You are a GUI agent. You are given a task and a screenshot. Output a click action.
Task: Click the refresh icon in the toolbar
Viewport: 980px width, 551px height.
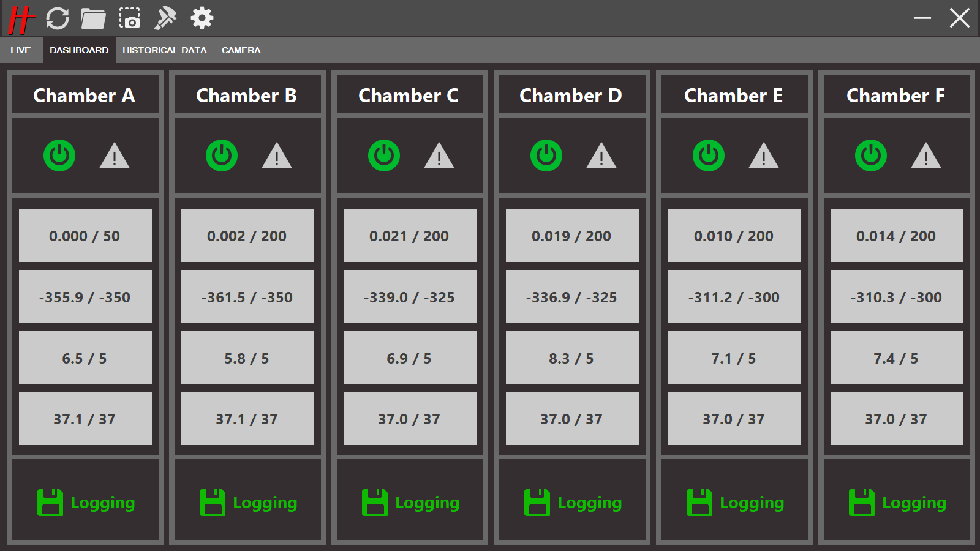pos(58,18)
